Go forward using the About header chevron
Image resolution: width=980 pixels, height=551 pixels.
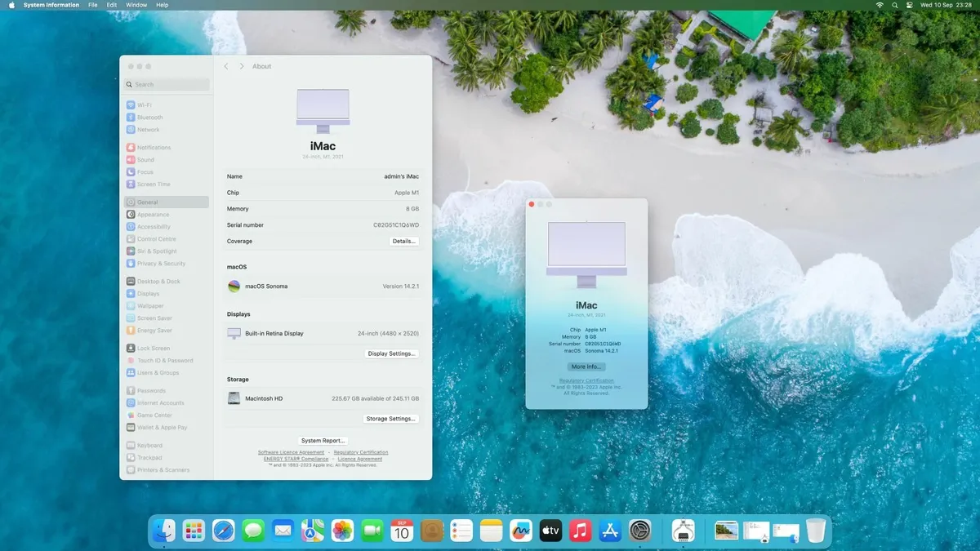tap(242, 66)
